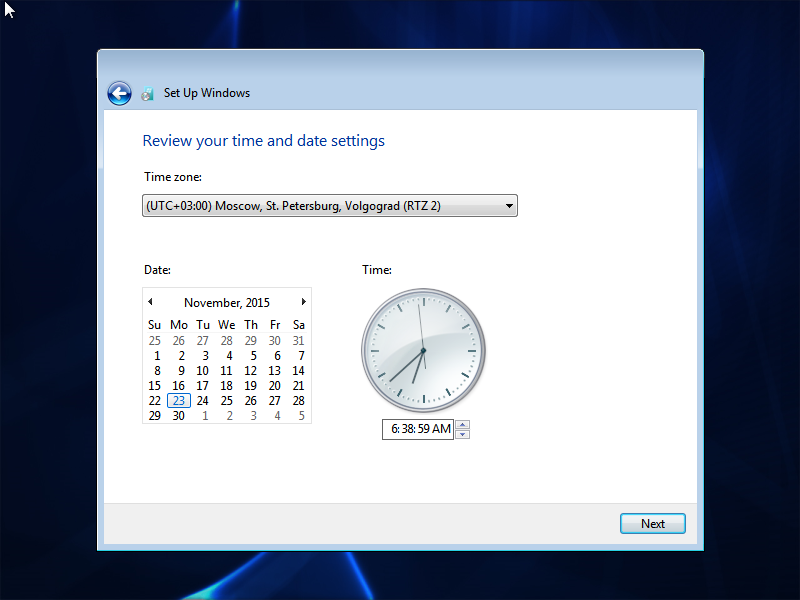
Task: Select October 31 grayed date
Action: [x=298, y=340]
